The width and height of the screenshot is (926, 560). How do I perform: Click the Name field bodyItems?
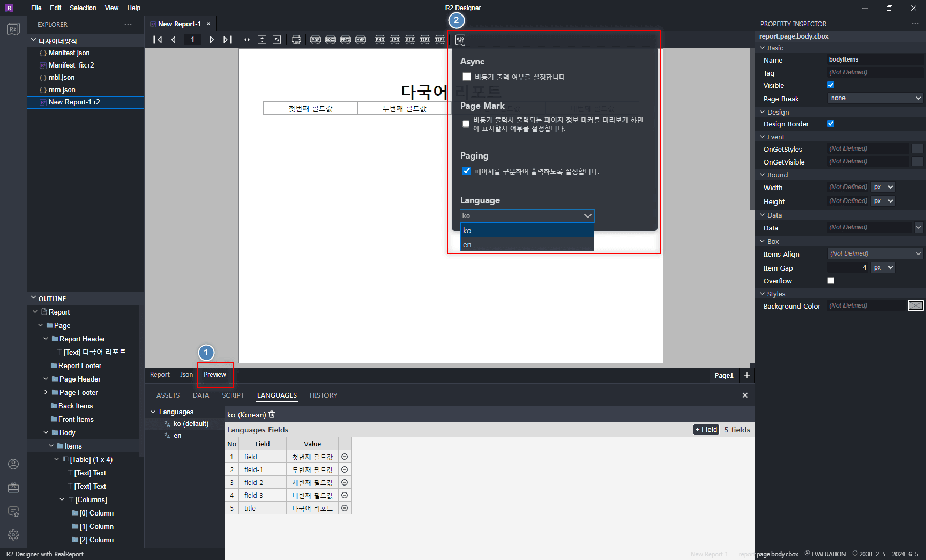876,59
